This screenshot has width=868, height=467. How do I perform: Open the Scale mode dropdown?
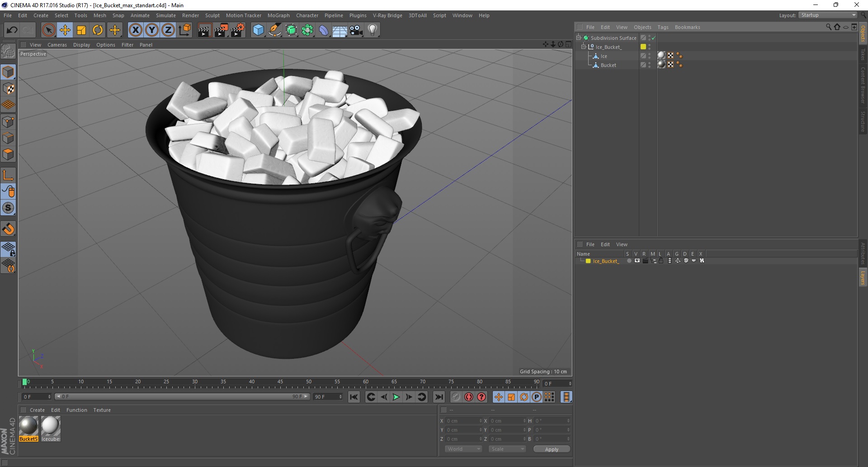pos(507,449)
